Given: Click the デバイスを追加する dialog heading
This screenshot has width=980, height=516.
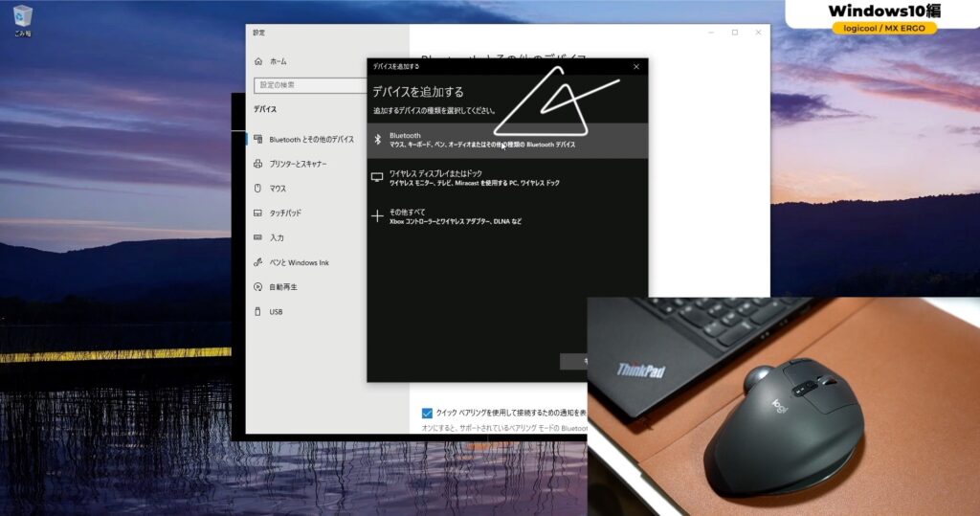Looking at the screenshot, I should coord(418,92).
